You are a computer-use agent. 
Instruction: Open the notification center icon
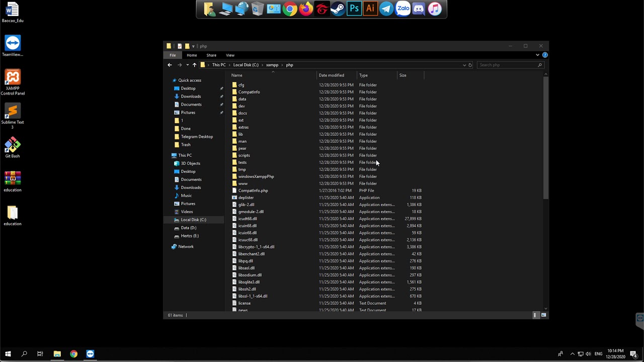(634, 354)
